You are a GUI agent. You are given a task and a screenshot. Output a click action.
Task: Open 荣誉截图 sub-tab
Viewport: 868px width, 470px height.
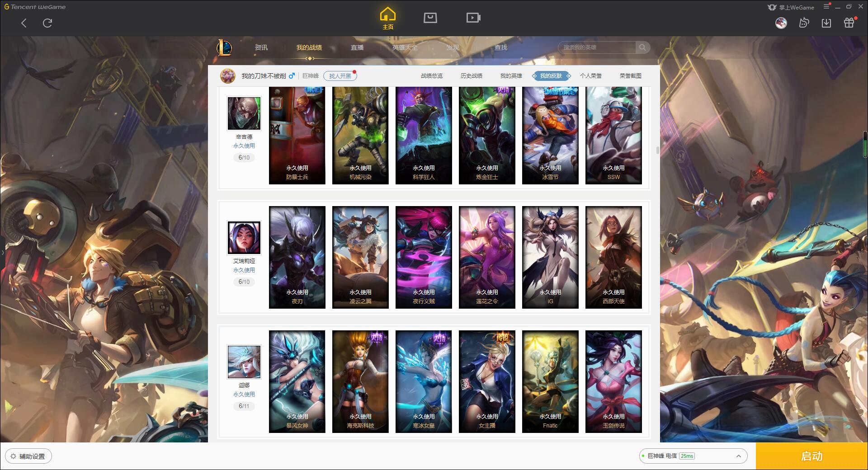pyautogui.click(x=631, y=76)
